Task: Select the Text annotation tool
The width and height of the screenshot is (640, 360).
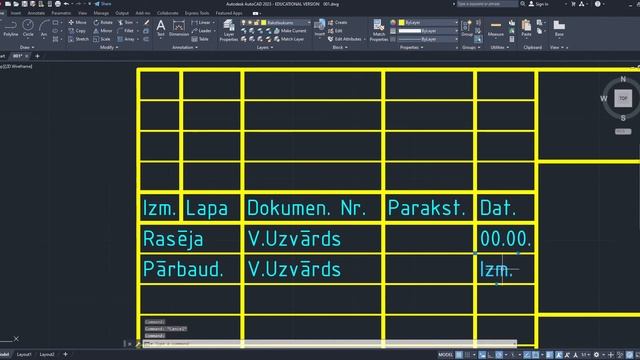Action: point(161,28)
